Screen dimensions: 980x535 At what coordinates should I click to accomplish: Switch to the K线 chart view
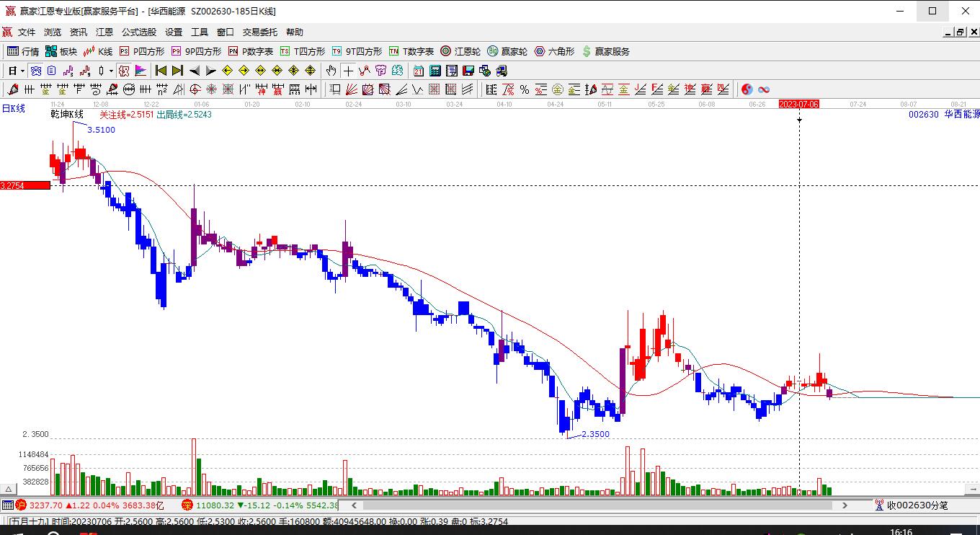click(x=98, y=51)
